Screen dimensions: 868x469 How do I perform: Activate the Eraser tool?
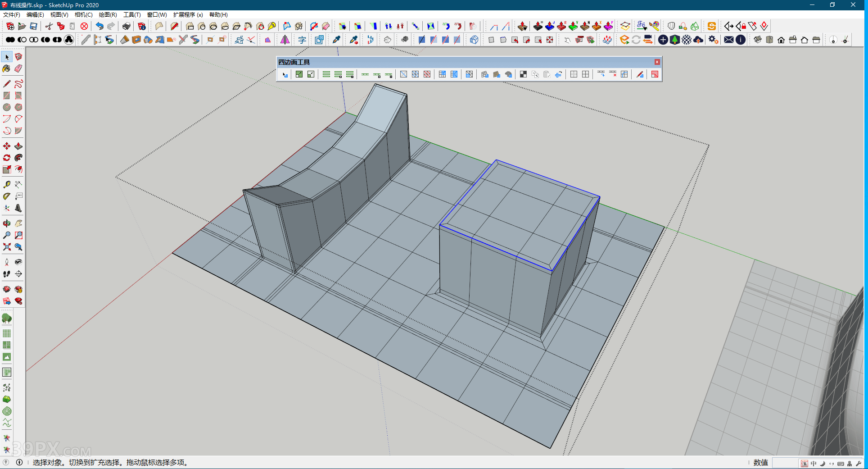coord(18,68)
